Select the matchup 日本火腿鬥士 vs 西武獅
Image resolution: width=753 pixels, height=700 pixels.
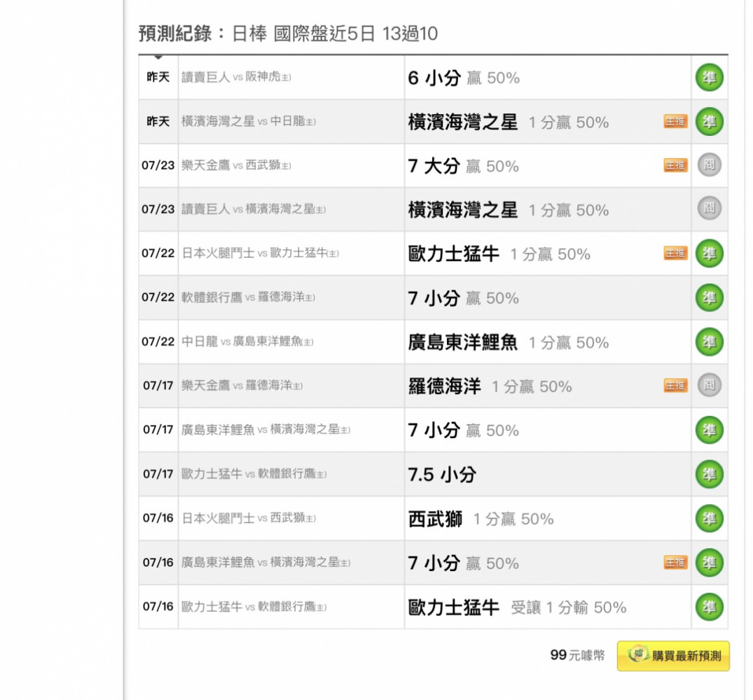(x=248, y=518)
